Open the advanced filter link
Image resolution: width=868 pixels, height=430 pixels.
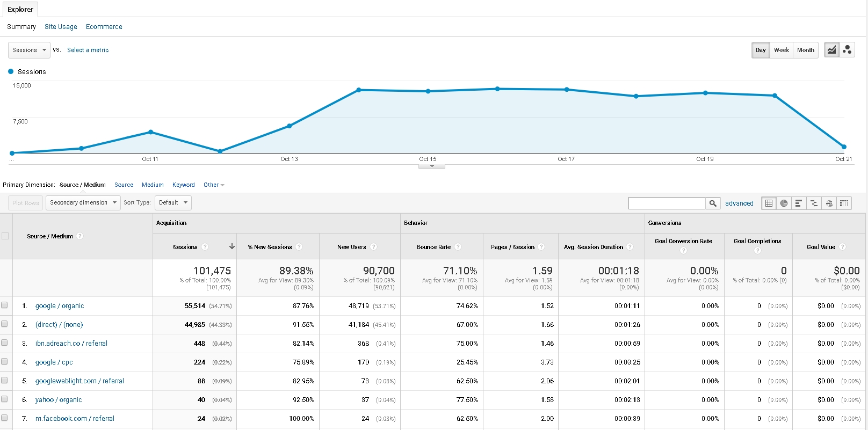click(739, 203)
